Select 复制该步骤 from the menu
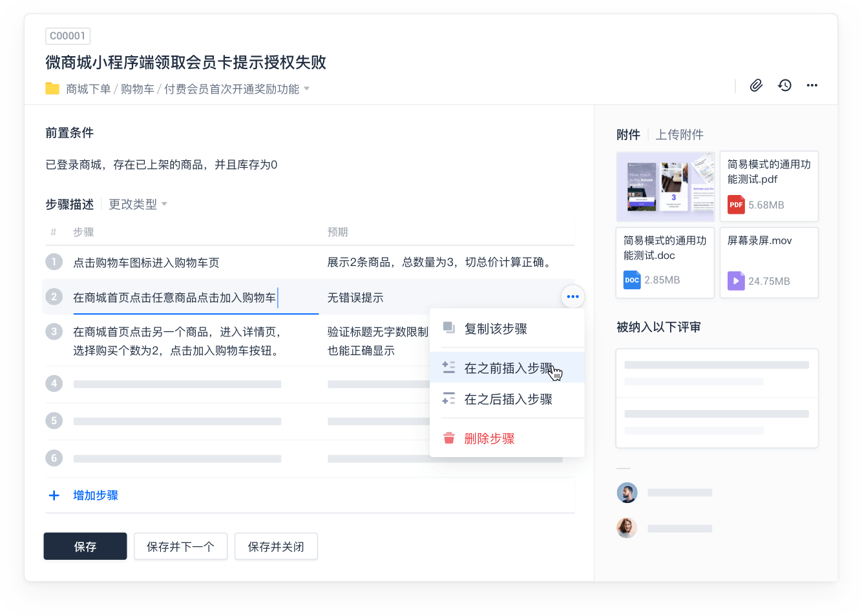 (x=496, y=329)
